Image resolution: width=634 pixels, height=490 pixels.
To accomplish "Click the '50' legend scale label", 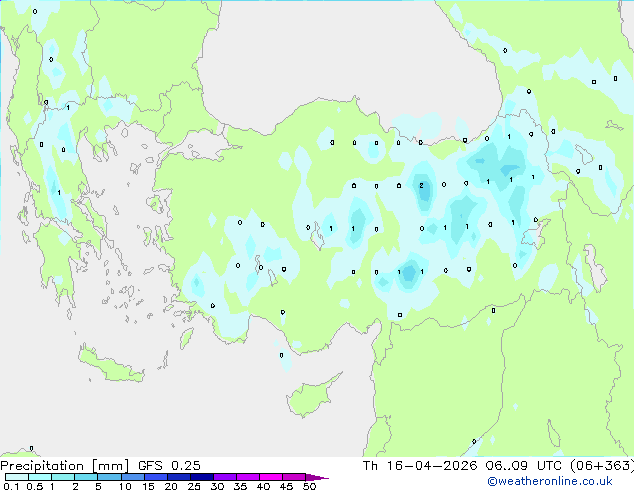I will (x=310, y=486).
